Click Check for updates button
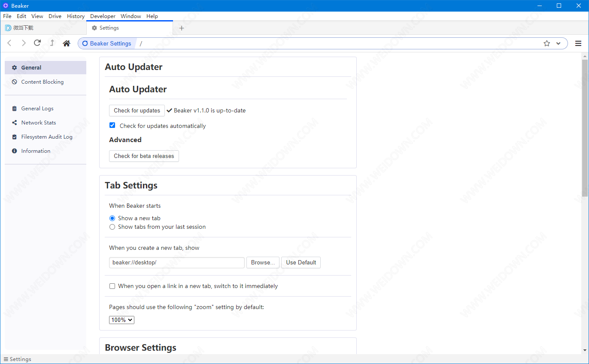589x364 pixels. [137, 110]
